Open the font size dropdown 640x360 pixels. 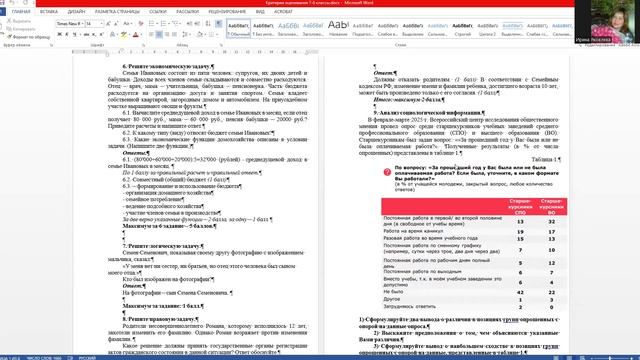pos(102,24)
